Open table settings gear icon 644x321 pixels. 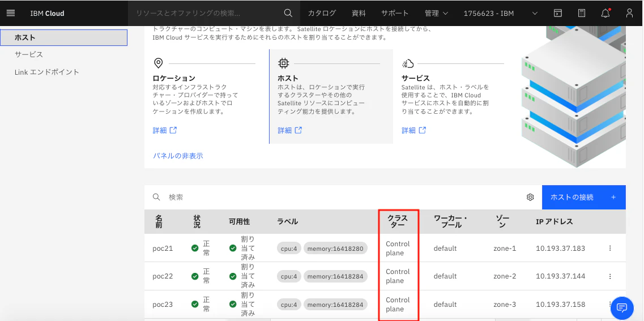(530, 197)
